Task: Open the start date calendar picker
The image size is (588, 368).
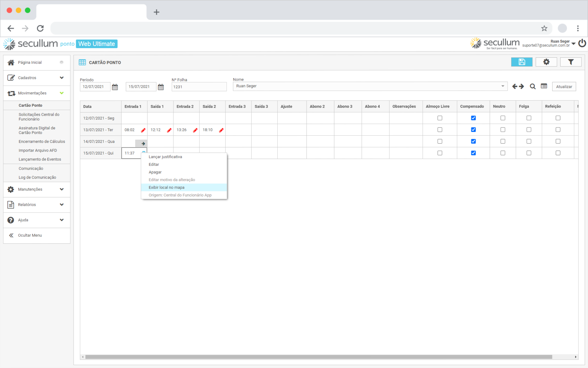Action: [115, 87]
